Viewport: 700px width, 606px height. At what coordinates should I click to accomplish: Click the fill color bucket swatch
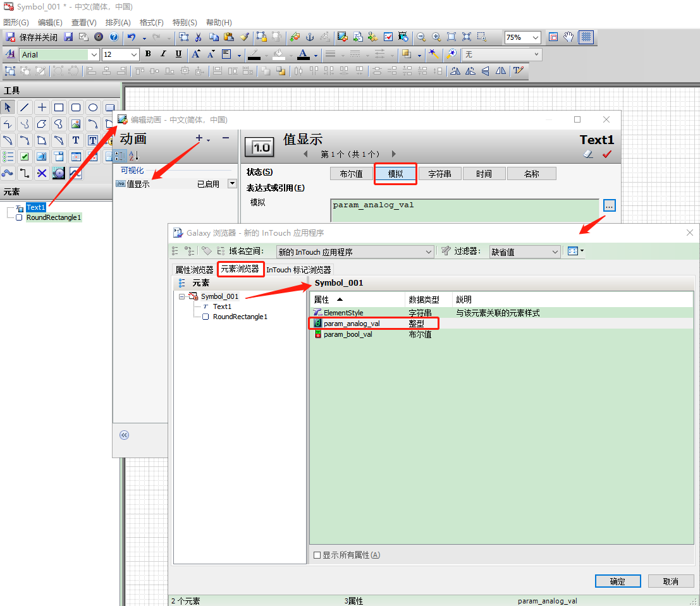[x=279, y=54]
